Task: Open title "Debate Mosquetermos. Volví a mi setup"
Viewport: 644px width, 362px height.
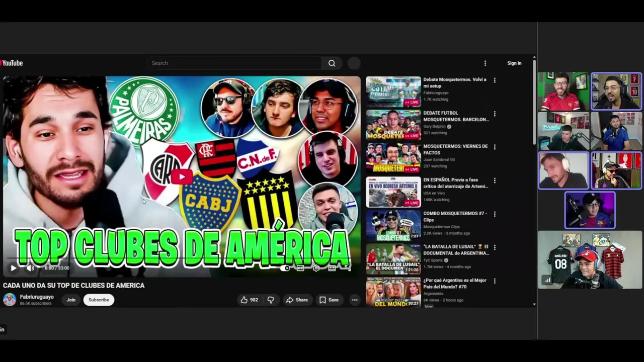Action: (x=455, y=82)
